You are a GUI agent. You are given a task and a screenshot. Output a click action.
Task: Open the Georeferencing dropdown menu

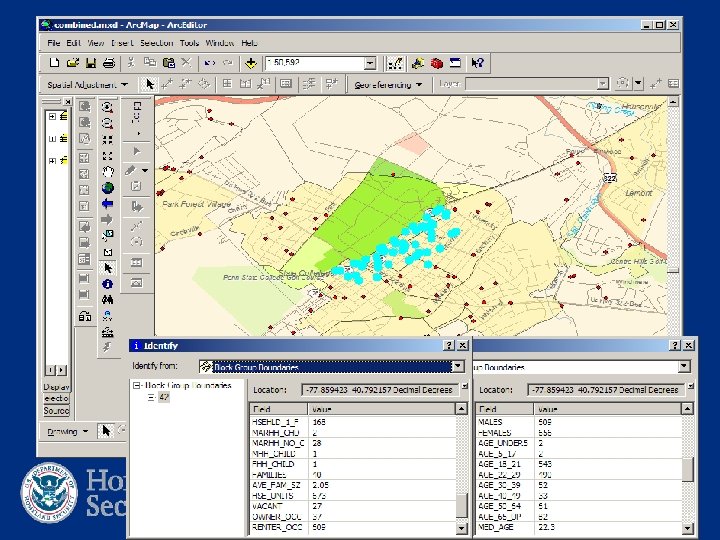(388, 85)
